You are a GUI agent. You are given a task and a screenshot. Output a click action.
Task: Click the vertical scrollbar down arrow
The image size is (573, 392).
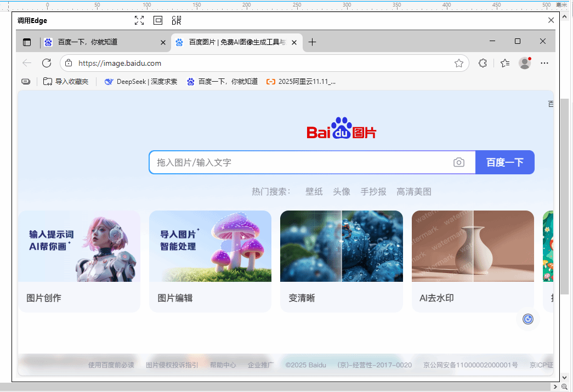coord(564,378)
